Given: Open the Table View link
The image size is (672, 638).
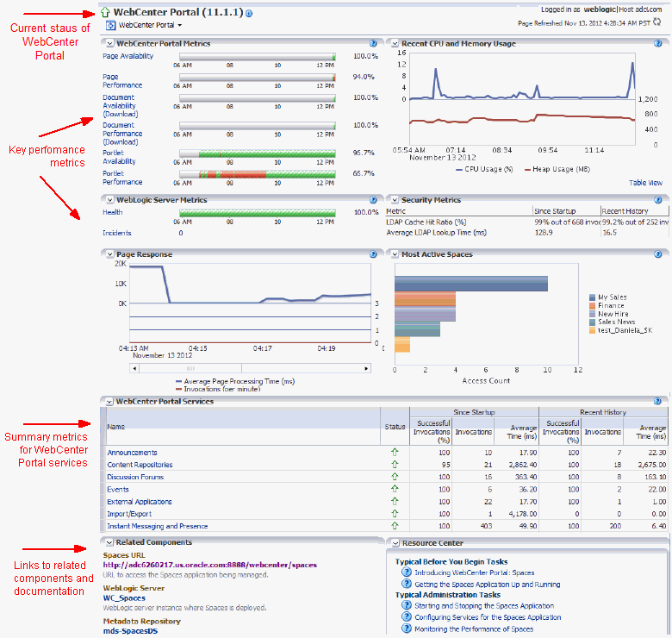Looking at the screenshot, I should (x=645, y=183).
